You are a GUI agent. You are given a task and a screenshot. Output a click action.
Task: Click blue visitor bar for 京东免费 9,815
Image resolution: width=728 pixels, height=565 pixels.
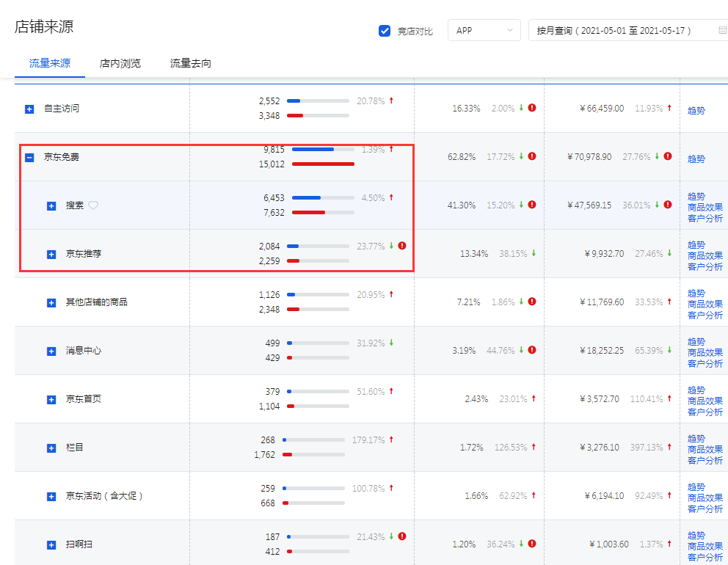coord(313,150)
